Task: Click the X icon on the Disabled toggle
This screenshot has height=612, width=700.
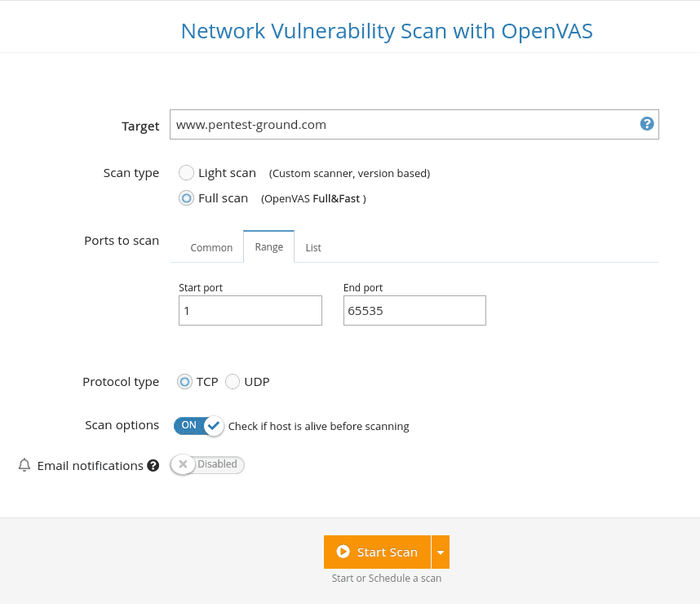Action: [x=183, y=463]
